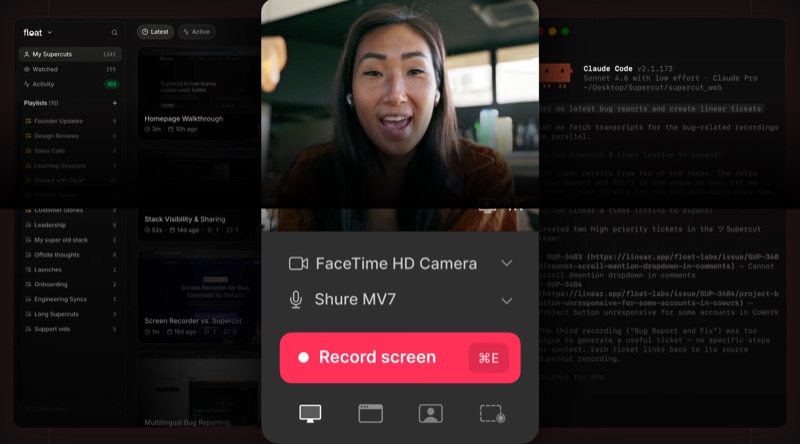Screen dimensions: 800x444
Task: Click the search icon in float sidebar
Action: [114, 33]
